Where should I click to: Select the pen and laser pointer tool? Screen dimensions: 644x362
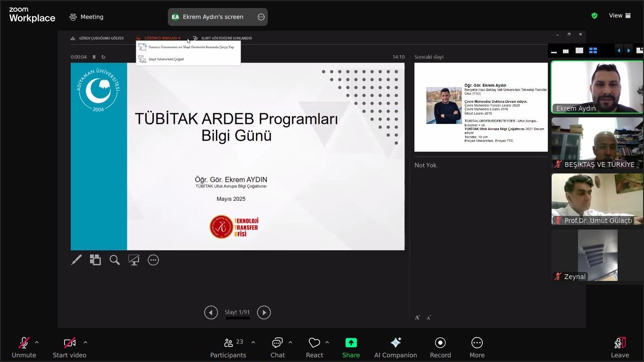[x=76, y=260]
